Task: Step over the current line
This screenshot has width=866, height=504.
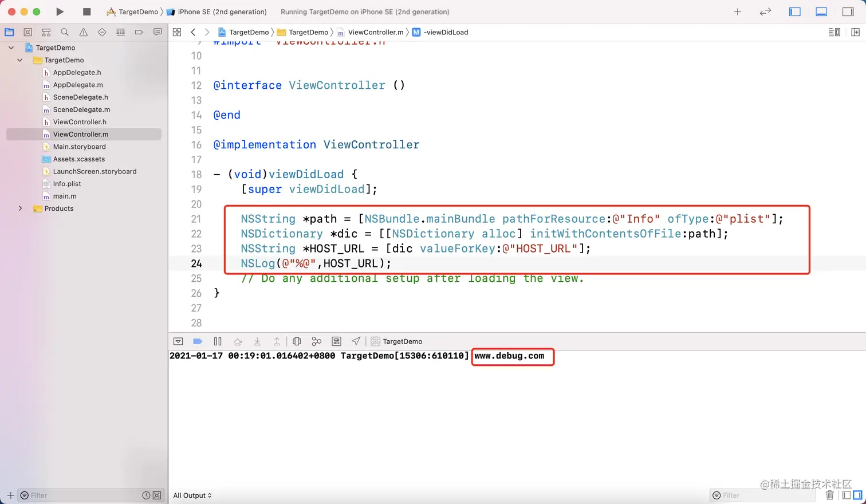Action: tap(238, 341)
